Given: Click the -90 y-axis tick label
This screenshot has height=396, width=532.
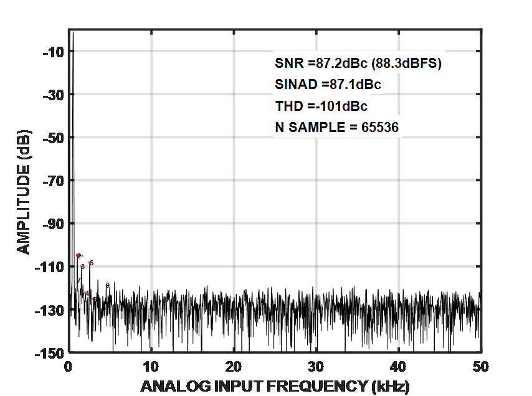Looking at the screenshot, I should point(54,225).
